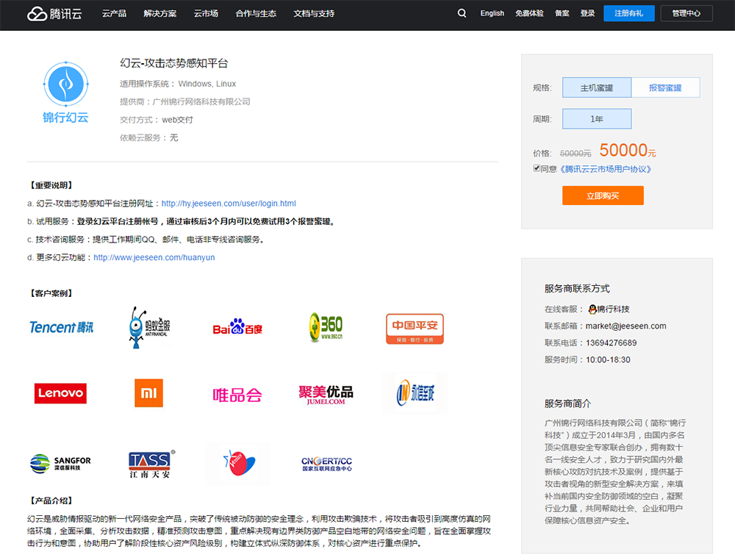Open the 备案 link
This screenshot has height=560, width=735.
[562, 13]
